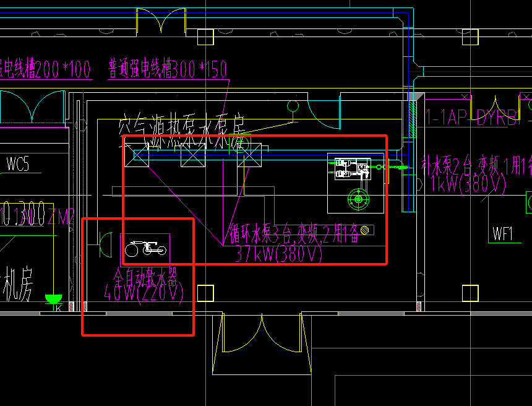
Task: Select the green hatched vertical riser block
Action: pyautogui.click(x=413, y=119)
